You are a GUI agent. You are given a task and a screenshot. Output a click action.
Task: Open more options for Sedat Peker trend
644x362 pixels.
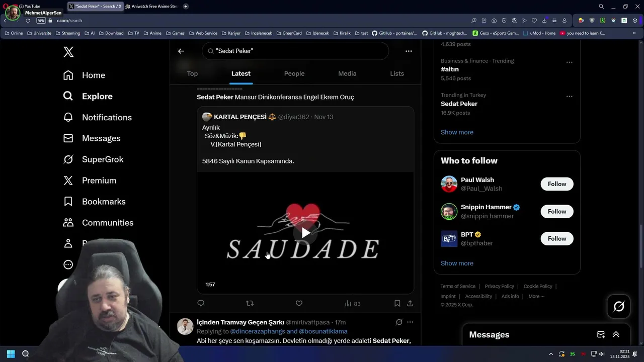[x=570, y=97]
